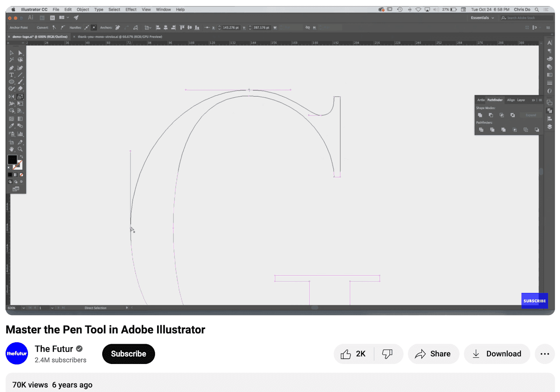Activate the Zoom tool
560x392 pixels.
tap(20, 149)
